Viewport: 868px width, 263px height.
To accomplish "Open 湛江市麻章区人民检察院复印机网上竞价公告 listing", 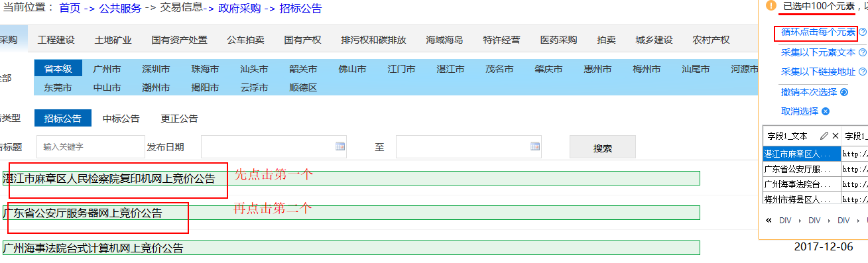I will coord(351,178).
